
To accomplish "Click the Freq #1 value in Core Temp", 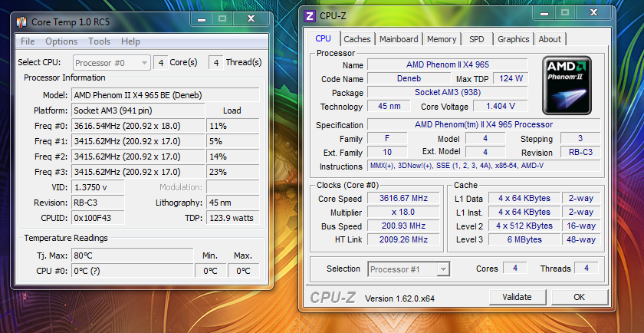I will pyautogui.click(x=138, y=141).
